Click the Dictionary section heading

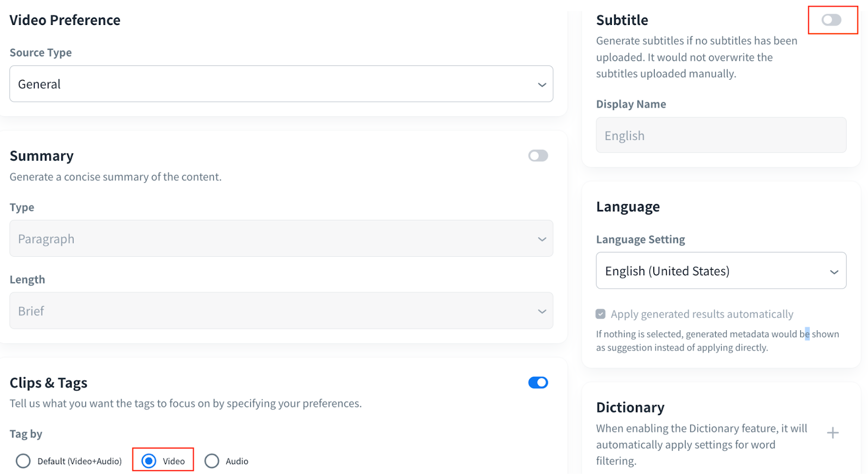click(x=630, y=407)
